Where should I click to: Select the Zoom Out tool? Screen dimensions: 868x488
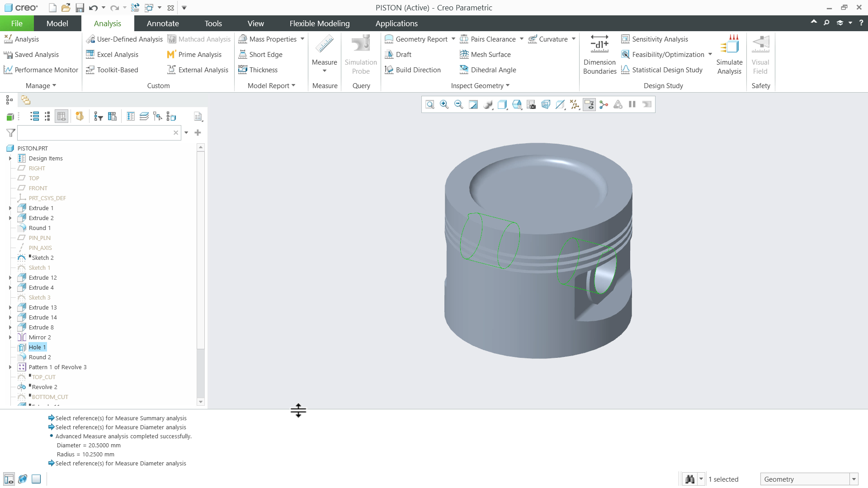point(458,104)
